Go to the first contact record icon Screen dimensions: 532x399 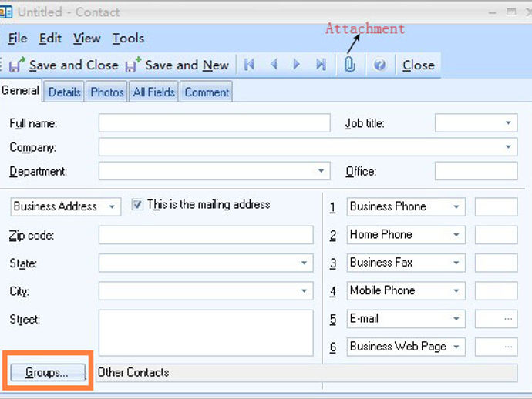click(249, 65)
